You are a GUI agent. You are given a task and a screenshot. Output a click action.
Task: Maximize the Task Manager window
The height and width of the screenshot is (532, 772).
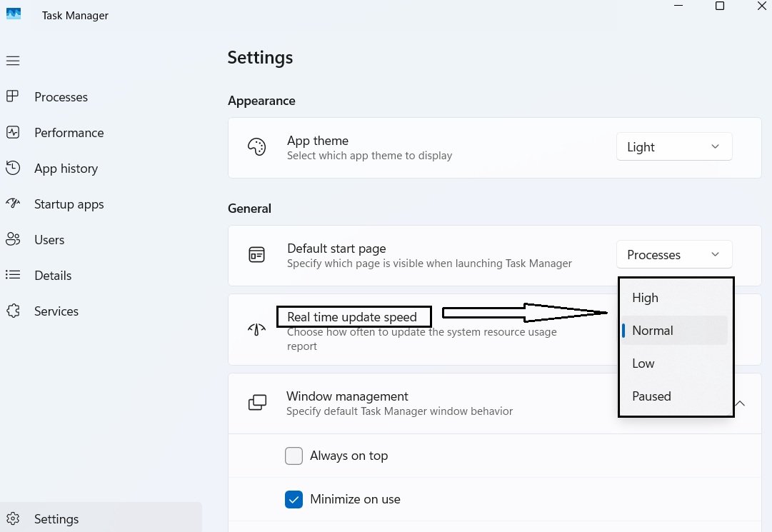coord(719,6)
